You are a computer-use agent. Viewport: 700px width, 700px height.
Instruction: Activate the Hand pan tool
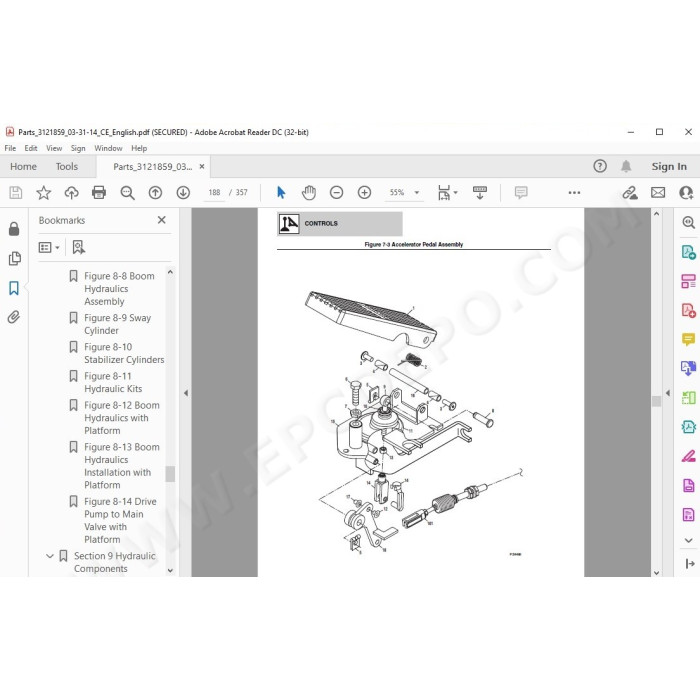(x=308, y=192)
